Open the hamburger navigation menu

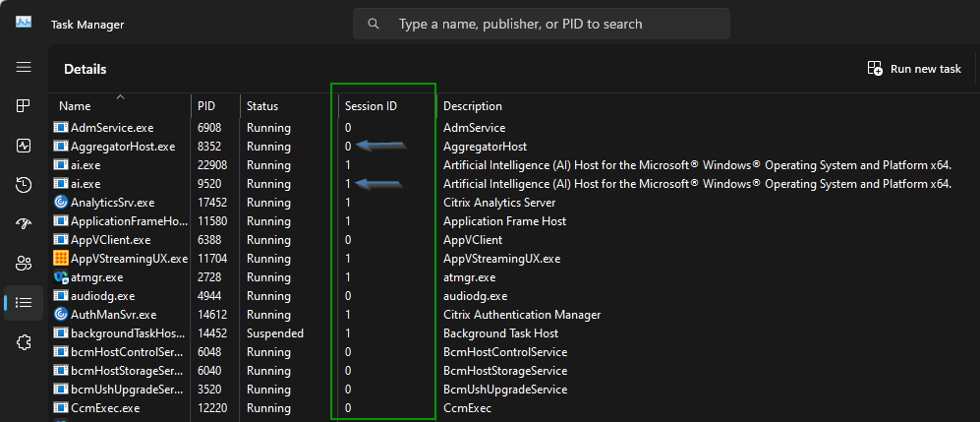click(24, 67)
